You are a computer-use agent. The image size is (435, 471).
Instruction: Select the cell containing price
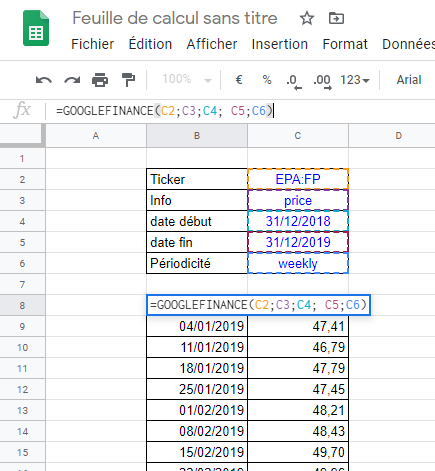click(x=298, y=200)
